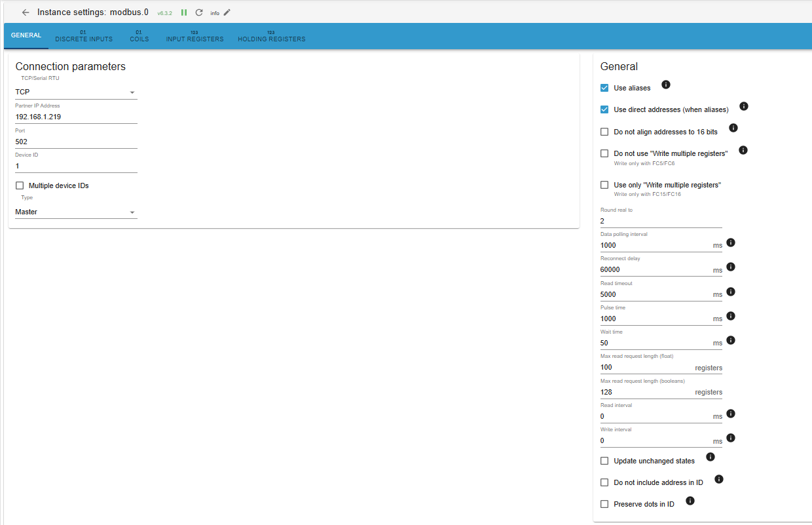
Task: Restart the instance with the reload icon
Action: point(199,12)
